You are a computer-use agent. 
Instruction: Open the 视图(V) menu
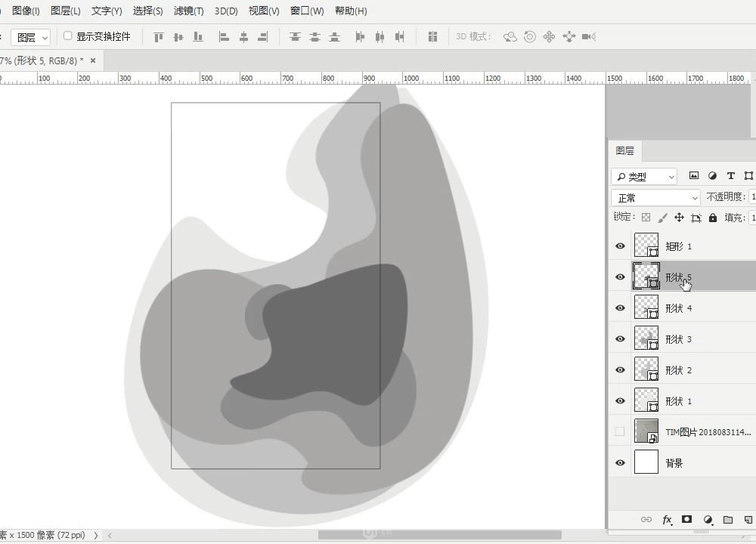[x=264, y=11]
